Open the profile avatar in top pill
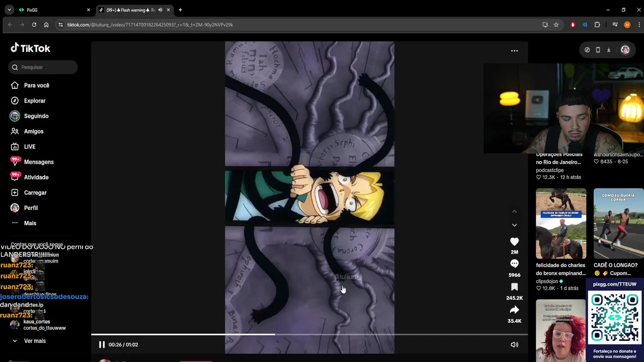 [x=625, y=50]
